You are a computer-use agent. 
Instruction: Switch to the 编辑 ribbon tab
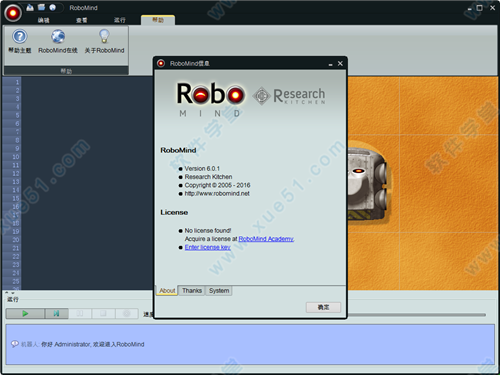tap(44, 20)
